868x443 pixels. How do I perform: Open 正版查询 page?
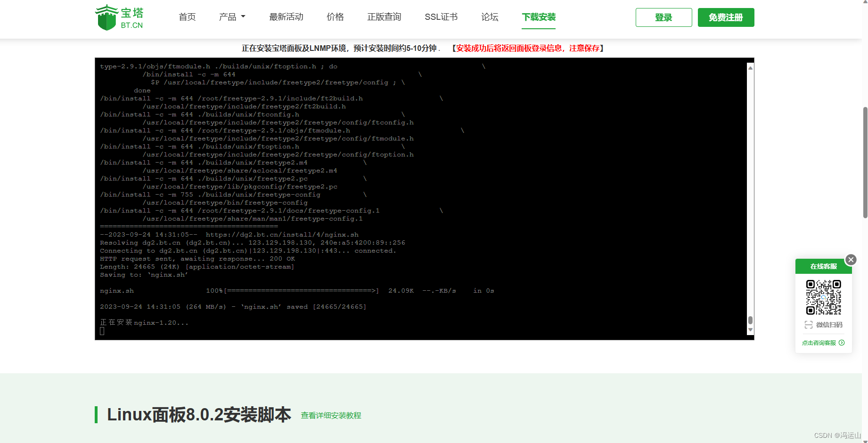pos(384,17)
